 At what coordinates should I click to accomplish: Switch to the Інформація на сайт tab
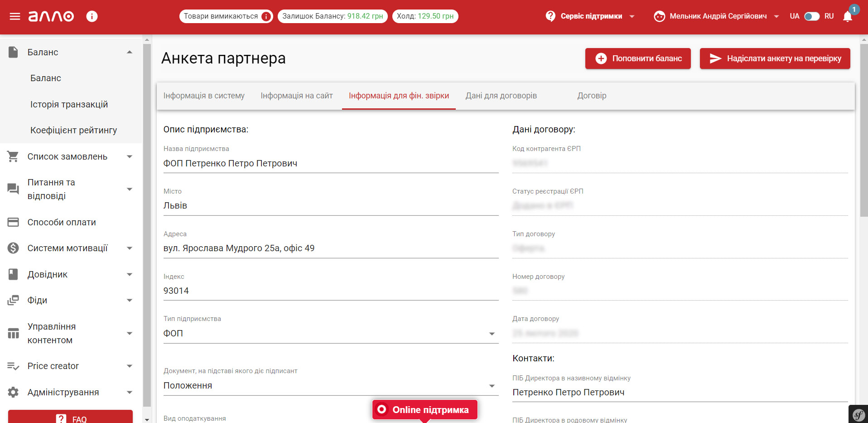click(x=296, y=96)
